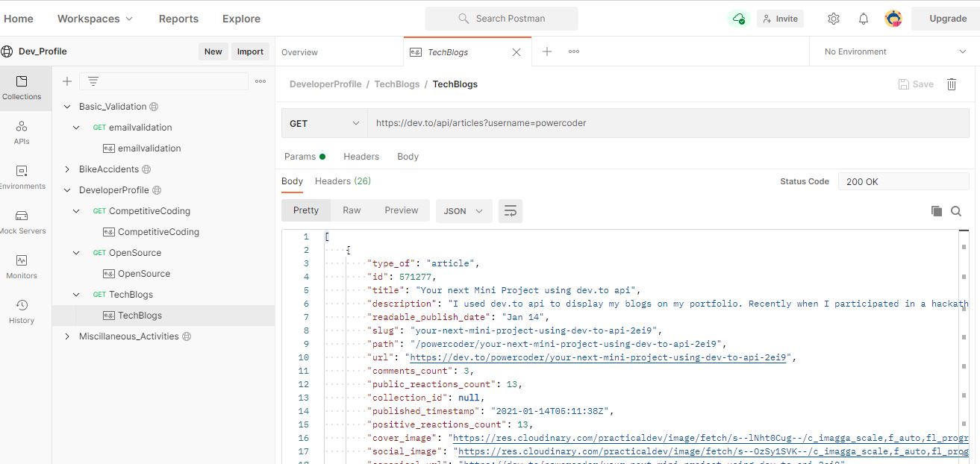980x464 pixels.
Task: Select the Raw view mode
Action: 352,210
